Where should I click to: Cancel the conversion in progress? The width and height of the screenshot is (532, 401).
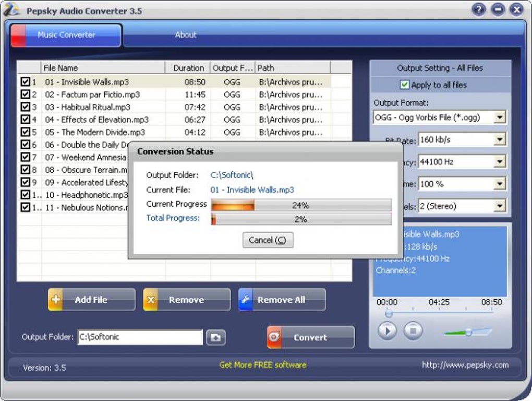(x=268, y=240)
